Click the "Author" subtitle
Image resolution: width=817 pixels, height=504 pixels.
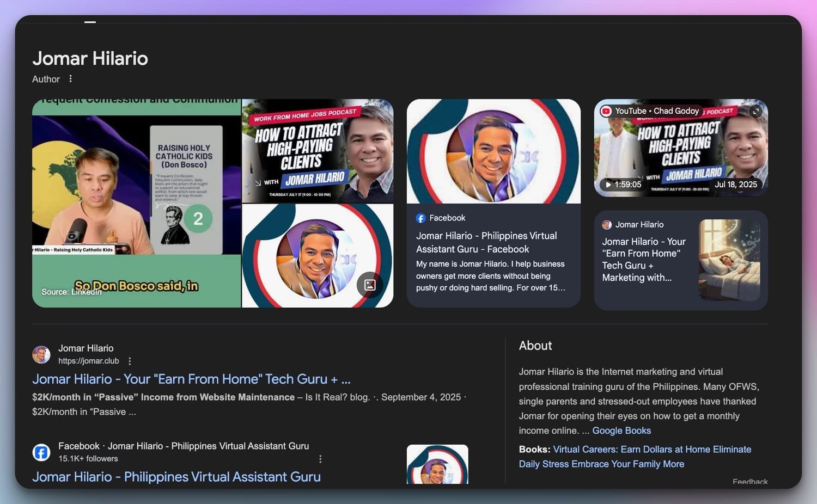click(x=46, y=79)
